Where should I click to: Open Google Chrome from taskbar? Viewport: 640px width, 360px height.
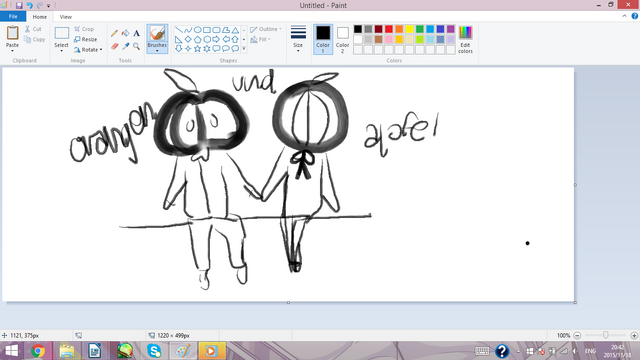tap(38, 351)
